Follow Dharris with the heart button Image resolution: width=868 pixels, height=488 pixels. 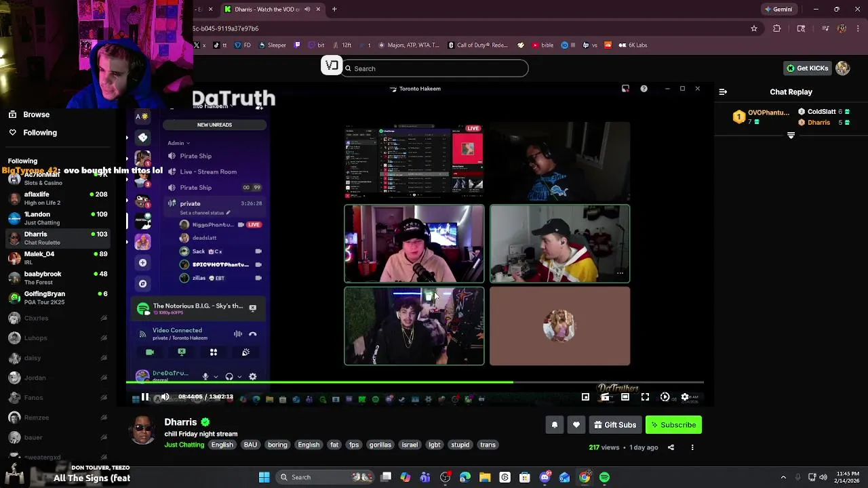pyautogui.click(x=576, y=425)
